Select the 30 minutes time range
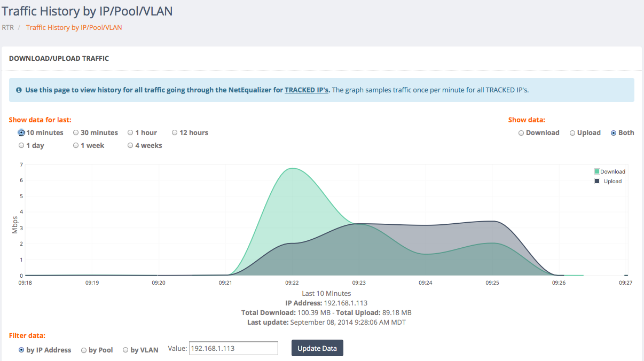 pos(76,133)
